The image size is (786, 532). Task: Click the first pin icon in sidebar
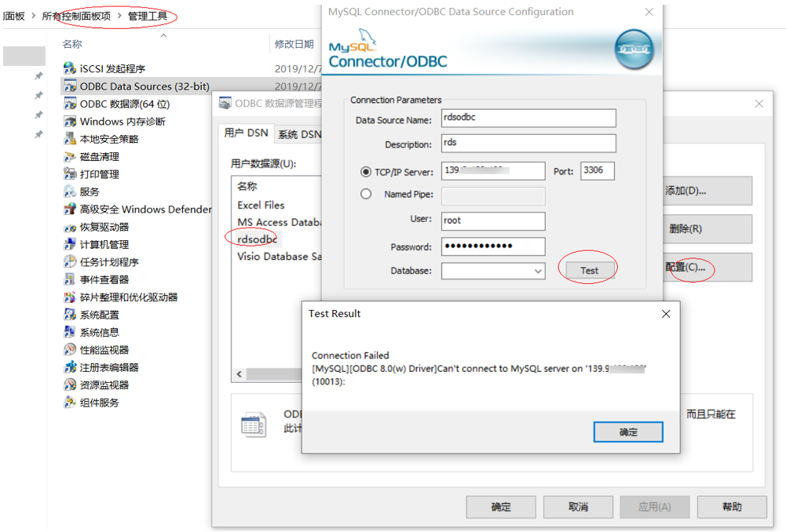click(38, 76)
